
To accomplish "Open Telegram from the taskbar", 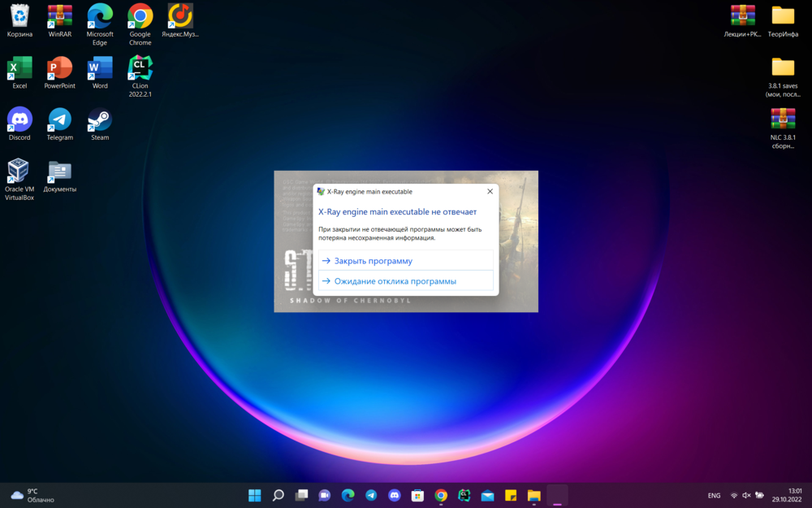I will [370, 495].
